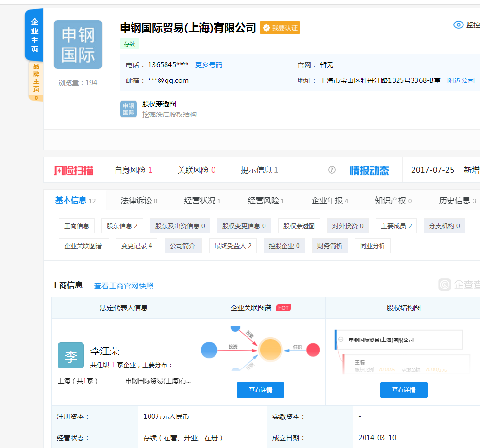Click the 申钢国际 company logo thumbnail
The width and height of the screenshot is (480, 448).
coord(78,45)
